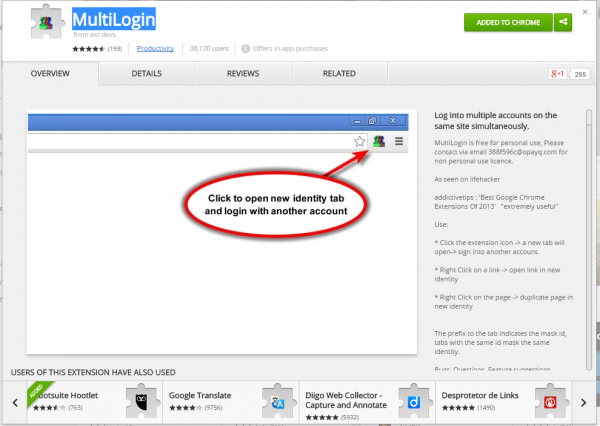Click the 'As seen on lifehacker' text

(x=467, y=179)
